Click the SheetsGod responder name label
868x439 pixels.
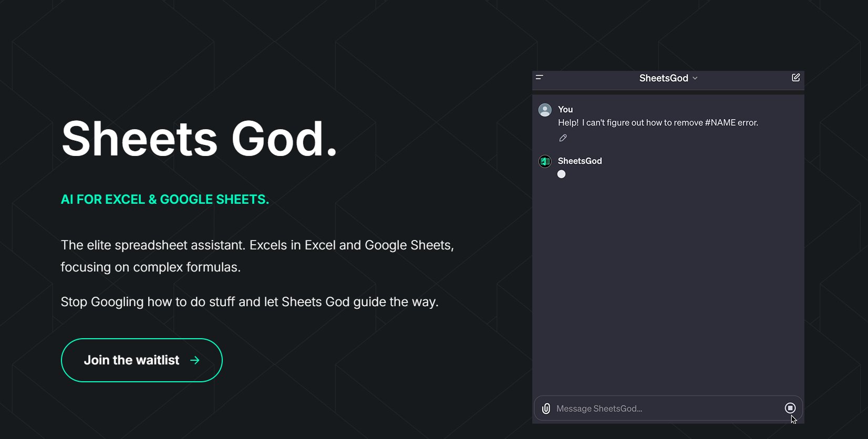point(580,161)
